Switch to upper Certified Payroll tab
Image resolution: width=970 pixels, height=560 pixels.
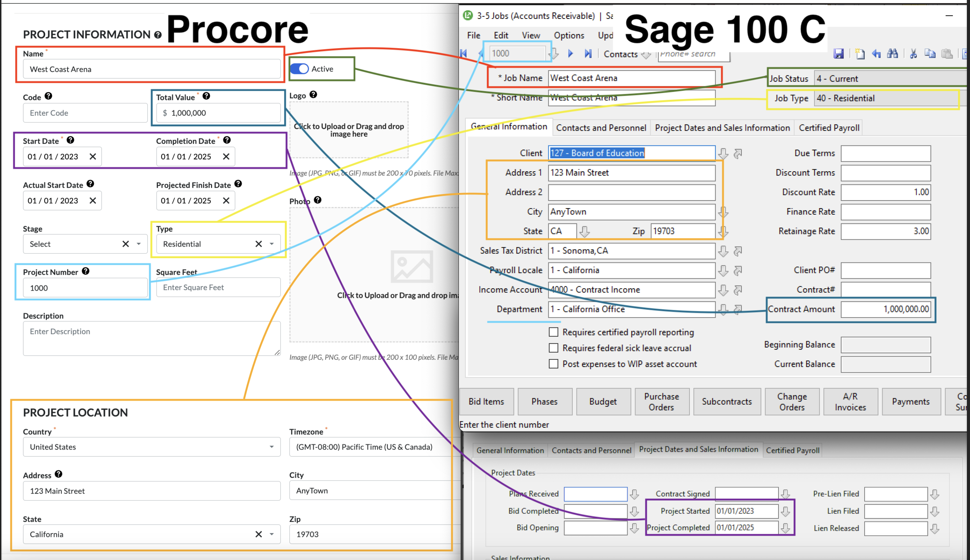829,128
